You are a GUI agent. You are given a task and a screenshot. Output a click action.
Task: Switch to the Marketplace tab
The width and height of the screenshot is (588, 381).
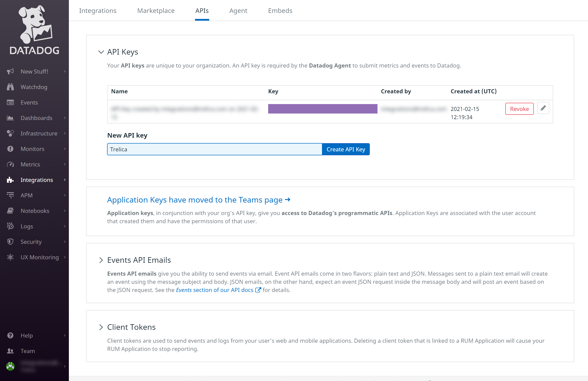click(156, 11)
